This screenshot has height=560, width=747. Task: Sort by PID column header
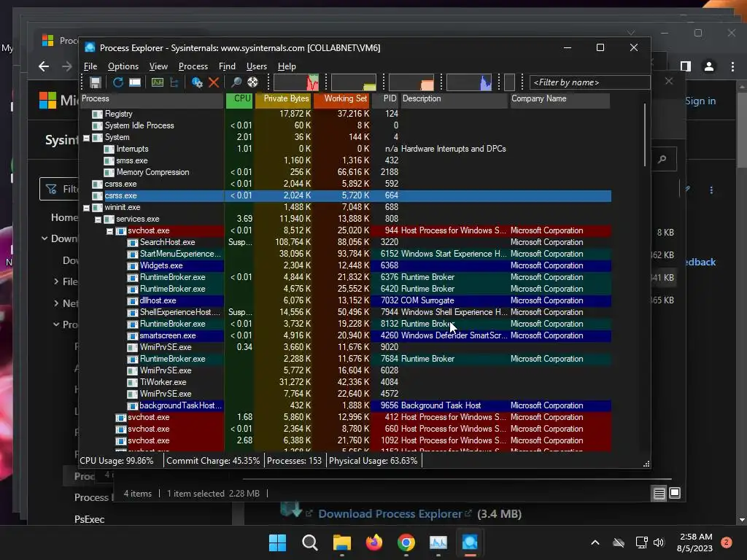tap(385, 99)
